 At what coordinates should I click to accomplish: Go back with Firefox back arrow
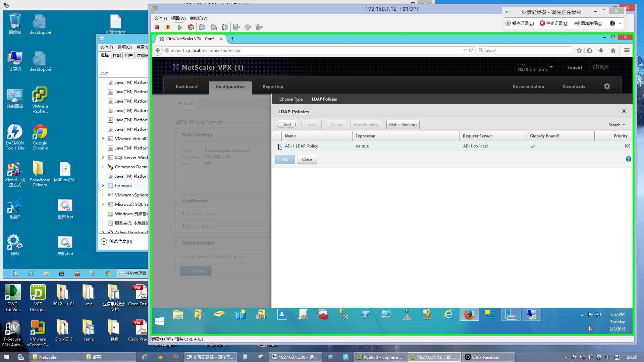click(x=158, y=51)
